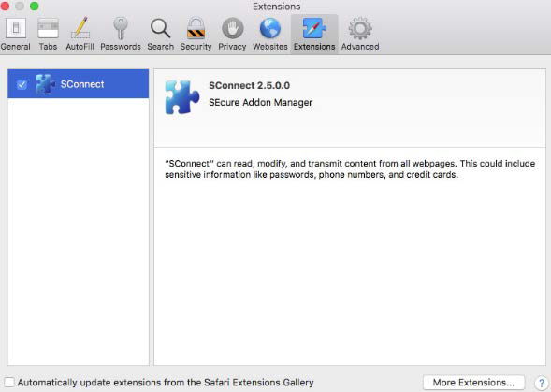The height and width of the screenshot is (392, 551).
Task: Select the Search magnifier icon pane
Action: (160, 28)
